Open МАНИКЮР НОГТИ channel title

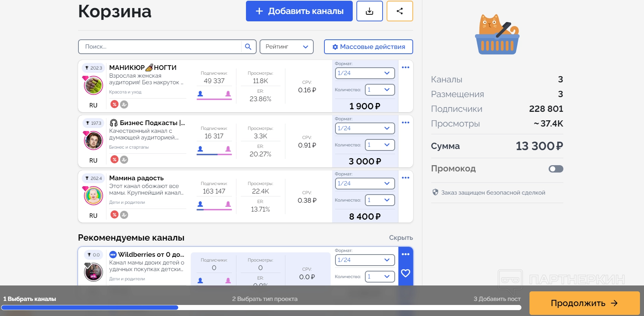pyautogui.click(x=143, y=68)
